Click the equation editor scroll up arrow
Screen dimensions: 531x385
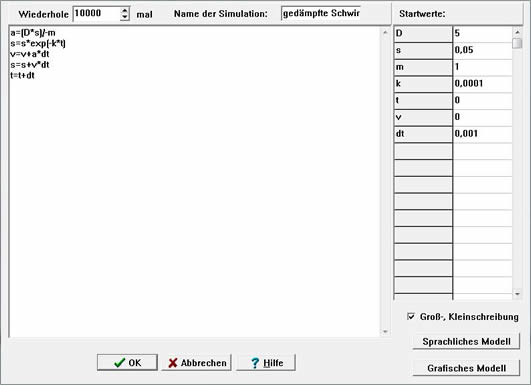click(385, 33)
